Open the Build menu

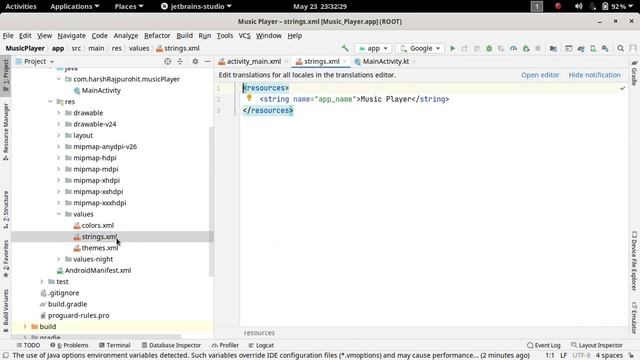coord(184,36)
